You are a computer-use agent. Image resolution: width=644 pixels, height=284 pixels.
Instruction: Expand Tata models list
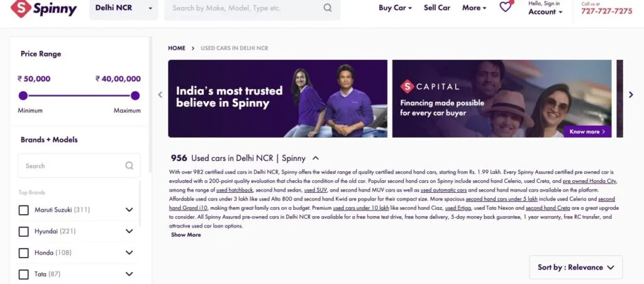130,274
